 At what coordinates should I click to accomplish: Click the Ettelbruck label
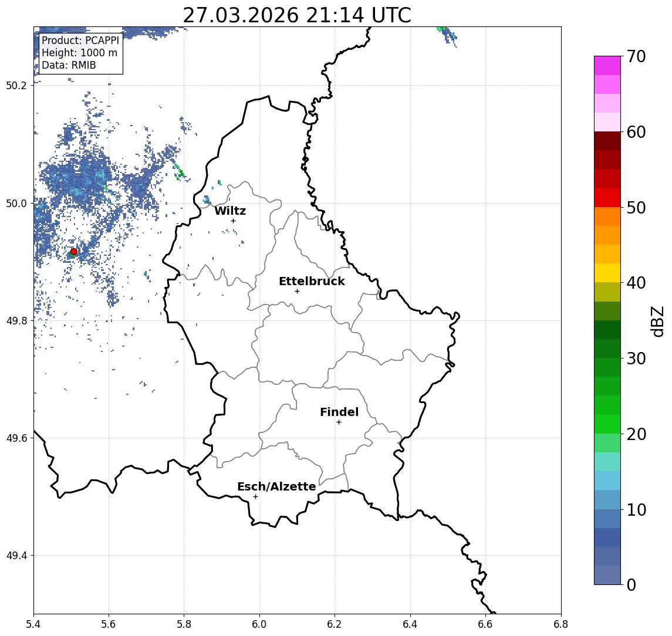(312, 281)
